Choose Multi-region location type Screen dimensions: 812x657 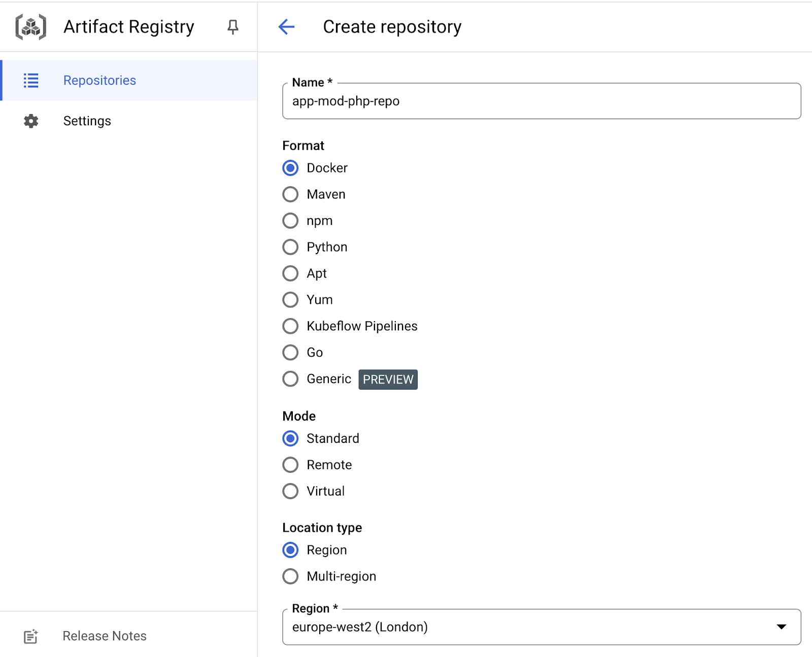click(290, 576)
